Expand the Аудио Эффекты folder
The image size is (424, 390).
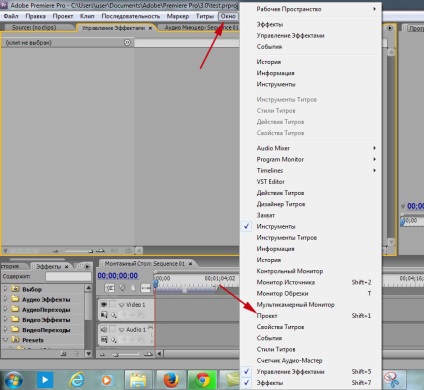click(5, 299)
